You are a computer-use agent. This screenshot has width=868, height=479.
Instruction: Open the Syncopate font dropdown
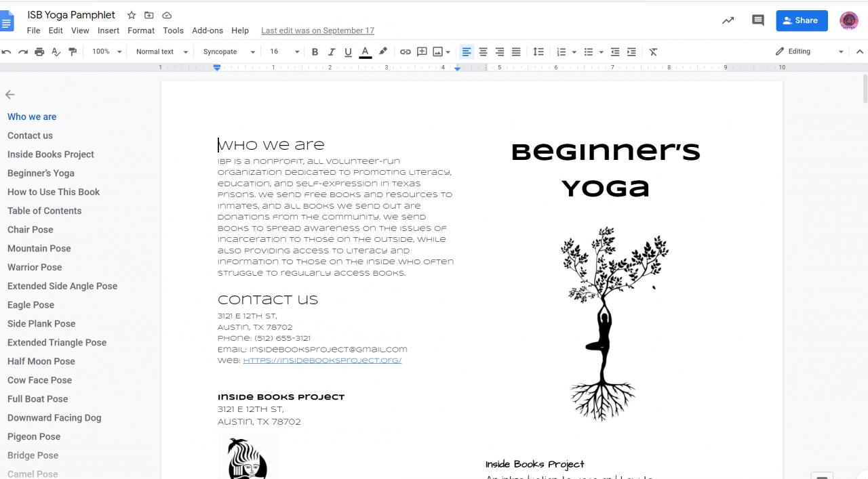click(229, 52)
